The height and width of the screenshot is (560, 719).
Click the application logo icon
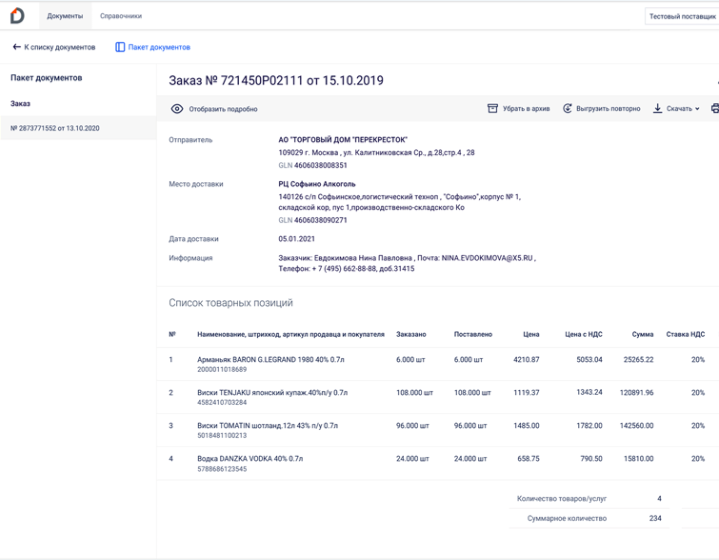tap(17, 16)
